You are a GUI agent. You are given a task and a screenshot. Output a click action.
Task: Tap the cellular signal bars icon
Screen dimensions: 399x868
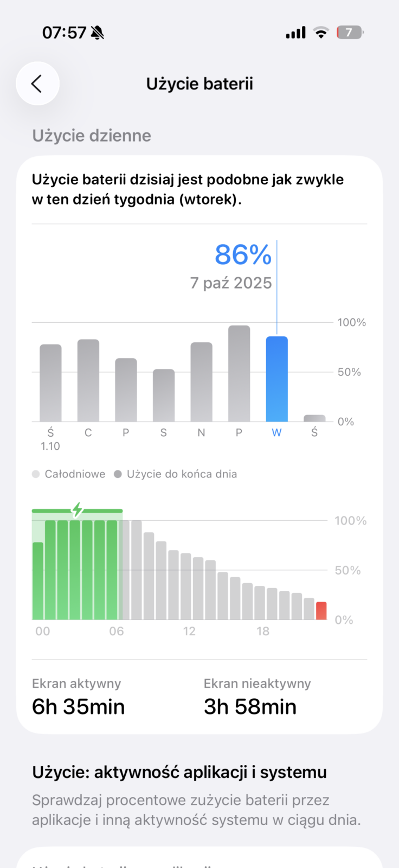(x=295, y=33)
